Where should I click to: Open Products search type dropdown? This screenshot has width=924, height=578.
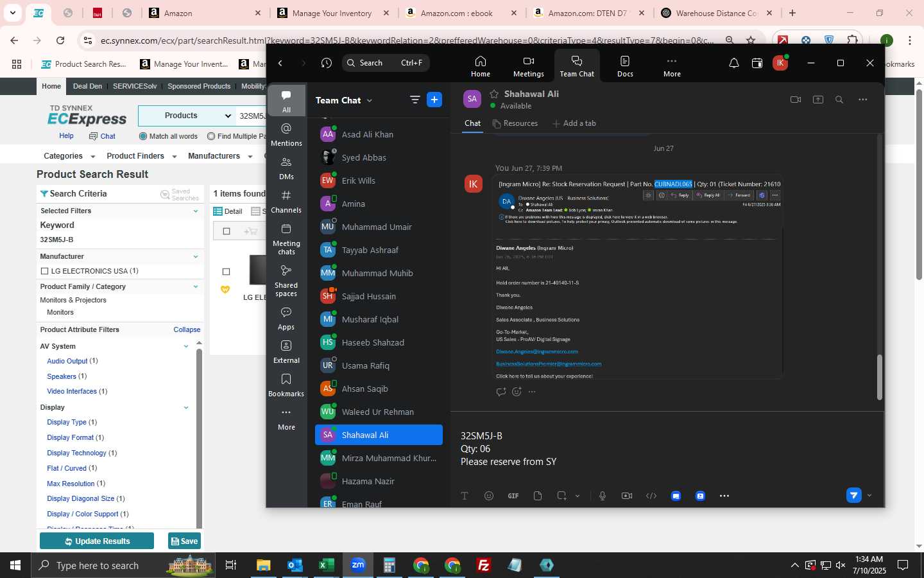[x=187, y=116]
